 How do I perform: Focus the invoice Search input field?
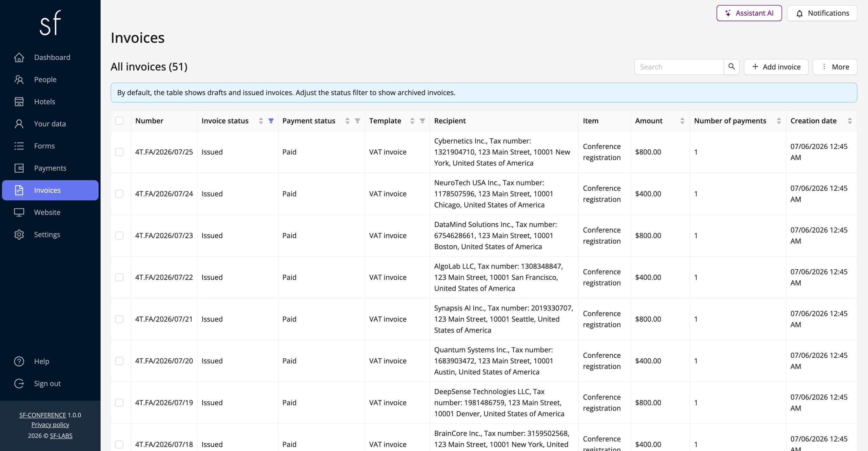coord(679,67)
